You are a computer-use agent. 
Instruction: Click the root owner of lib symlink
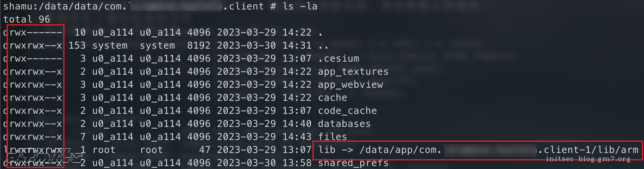click(x=104, y=150)
